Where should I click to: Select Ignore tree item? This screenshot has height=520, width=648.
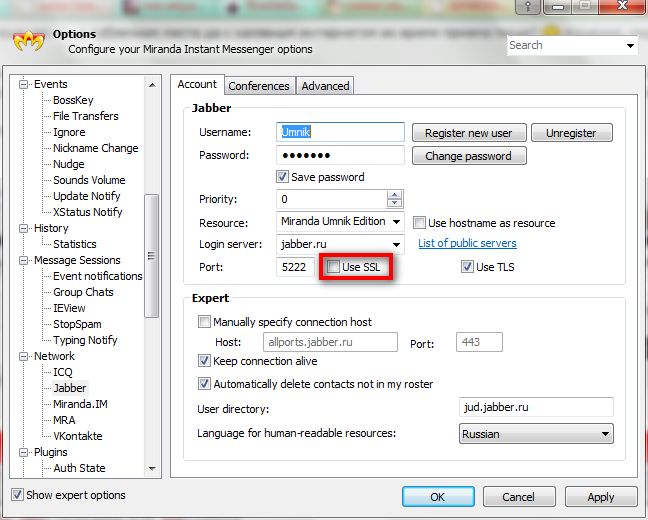[69, 132]
